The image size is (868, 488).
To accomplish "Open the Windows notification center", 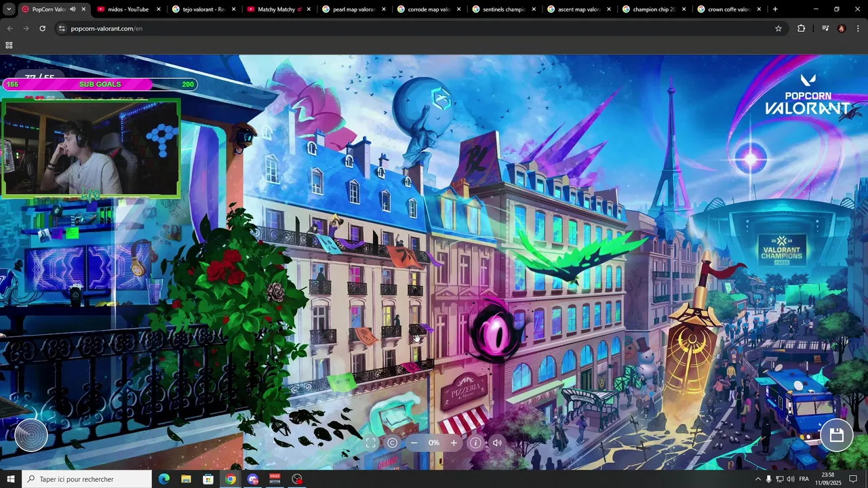I will tap(854, 479).
